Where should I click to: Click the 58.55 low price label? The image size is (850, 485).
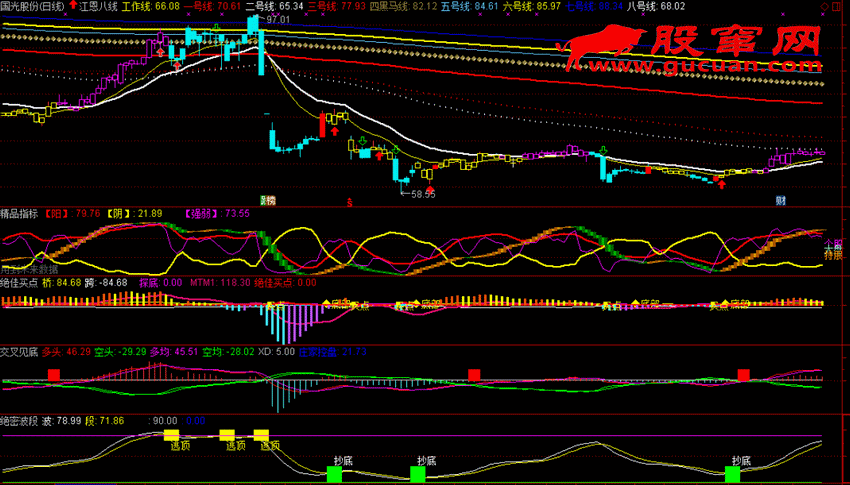423,194
